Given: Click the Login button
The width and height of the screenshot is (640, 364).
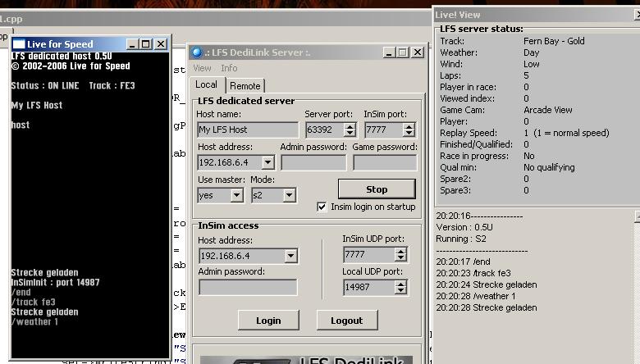Looking at the screenshot, I should pos(268,321).
